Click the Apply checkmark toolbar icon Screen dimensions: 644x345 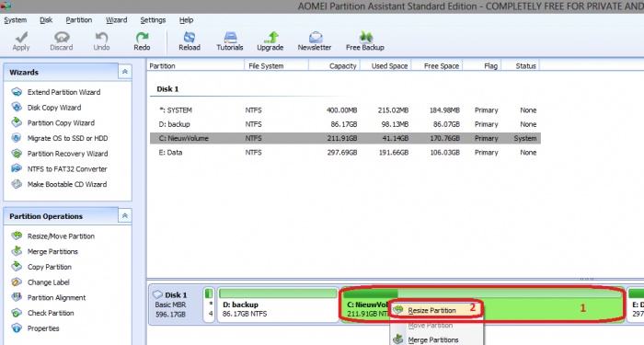coord(21,37)
